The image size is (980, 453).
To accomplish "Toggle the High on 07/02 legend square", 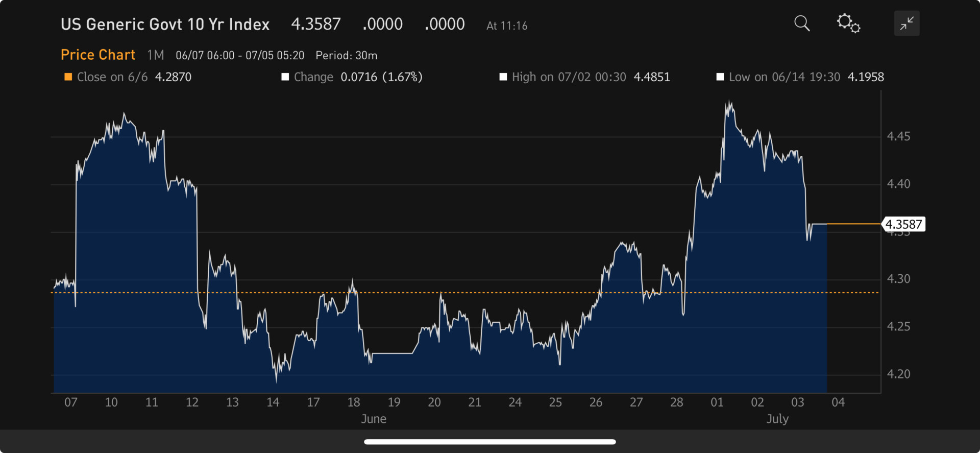I will pyautogui.click(x=503, y=77).
